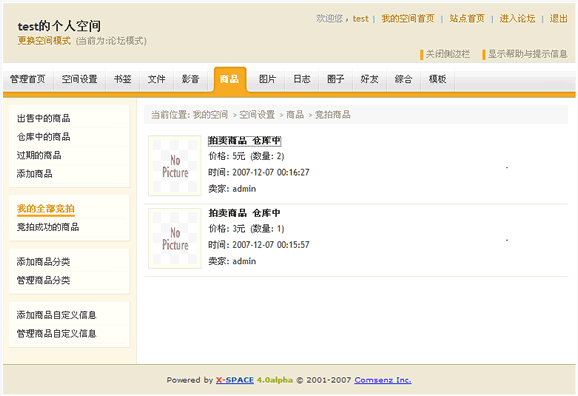Open 出售中的商品 in sidebar
Viewport: 578px width, 396px height.
43,118
